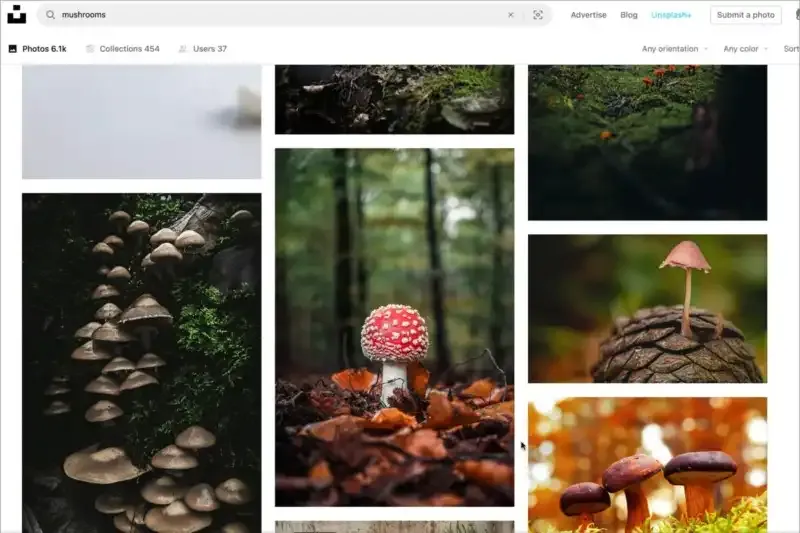The height and width of the screenshot is (533, 800).
Task: Open the Unsplash home logo
Action: (16, 14)
